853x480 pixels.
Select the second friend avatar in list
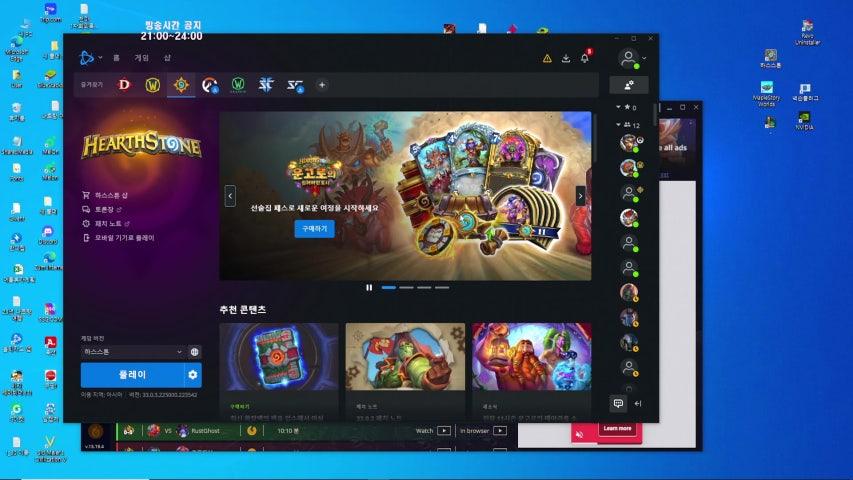629,168
